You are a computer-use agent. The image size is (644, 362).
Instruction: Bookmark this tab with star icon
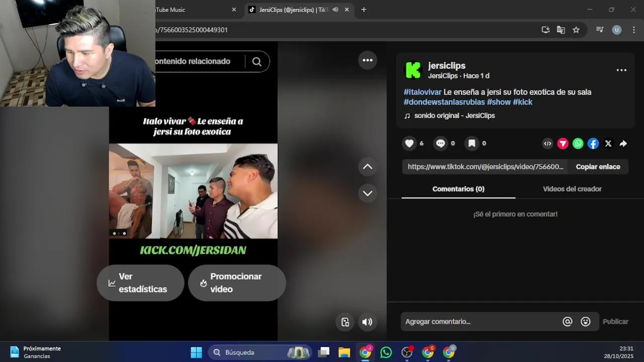point(576,30)
